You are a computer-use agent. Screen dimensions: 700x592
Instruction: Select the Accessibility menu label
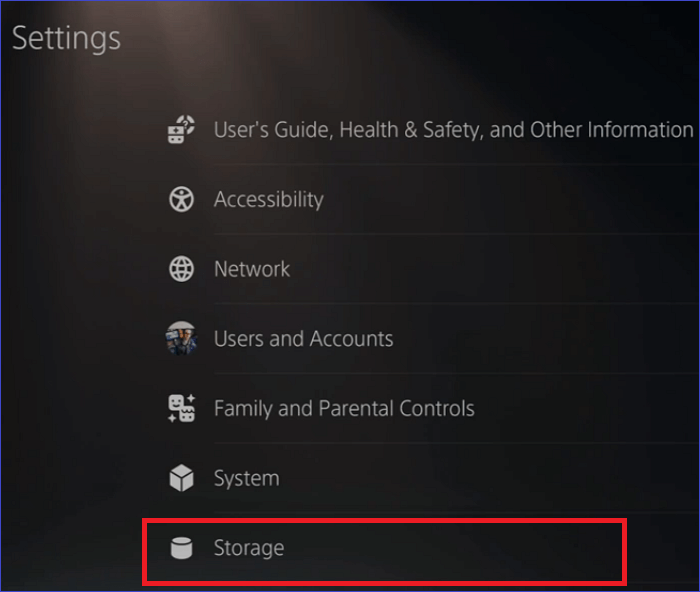coord(268,199)
